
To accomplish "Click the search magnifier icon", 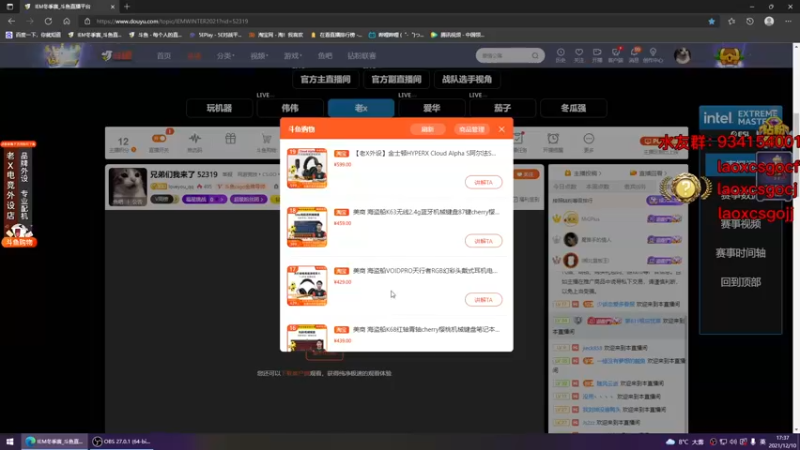I will point(535,56).
